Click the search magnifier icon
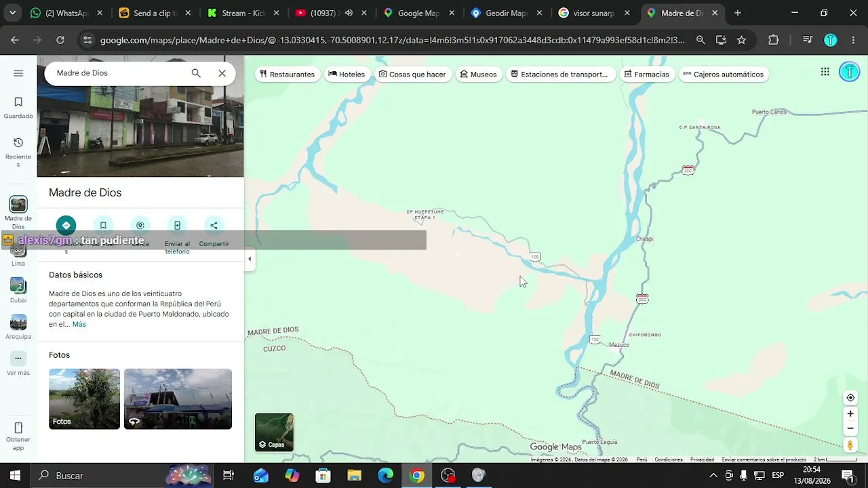This screenshot has height=488, width=868. (196, 73)
